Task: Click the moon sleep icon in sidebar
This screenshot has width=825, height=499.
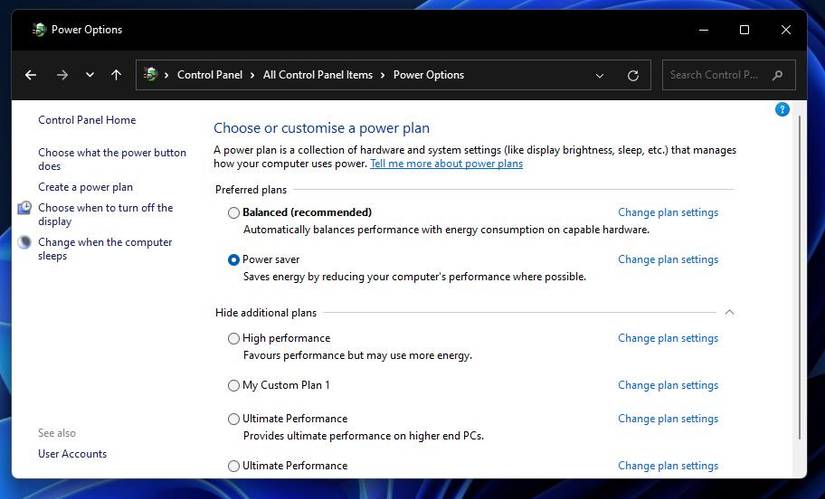Action: point(25,242)
